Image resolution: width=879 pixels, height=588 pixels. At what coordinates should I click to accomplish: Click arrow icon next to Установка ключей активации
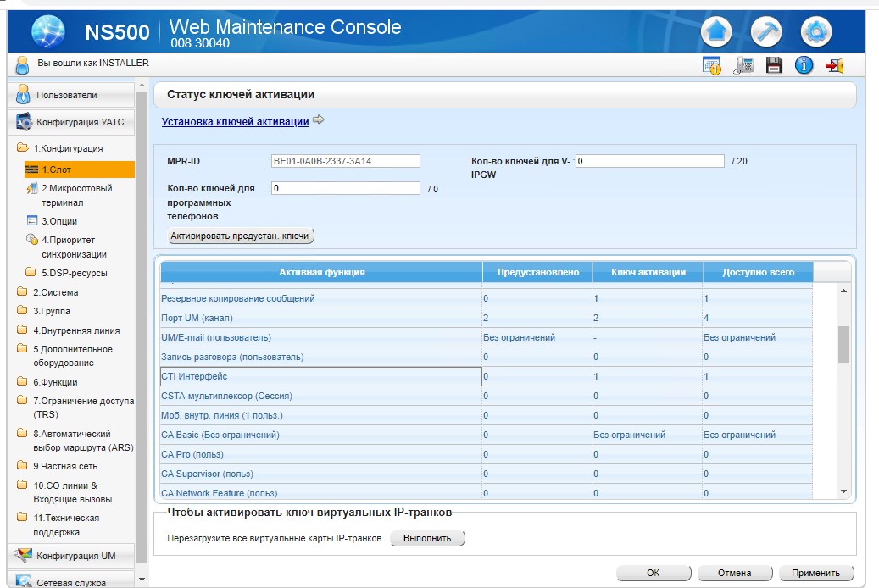(319, 119)
